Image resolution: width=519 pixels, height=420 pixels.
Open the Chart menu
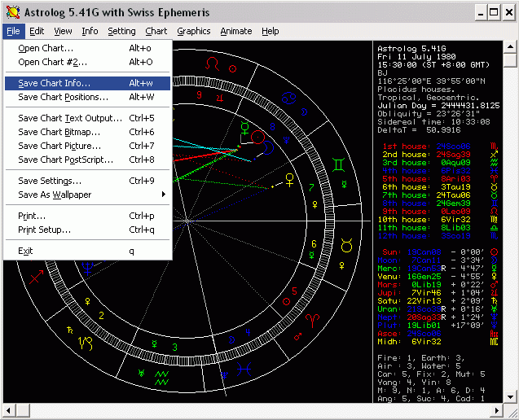pyautogui.click(x=156, y=31)
